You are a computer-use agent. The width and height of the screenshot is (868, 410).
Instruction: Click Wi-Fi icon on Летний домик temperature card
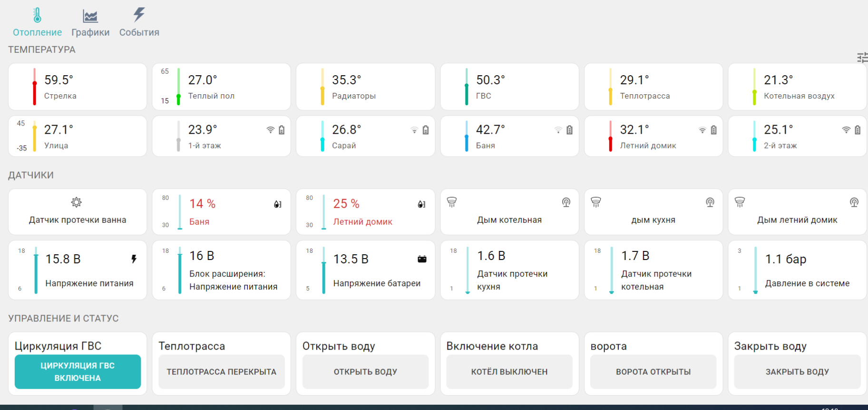click(702, 130)
